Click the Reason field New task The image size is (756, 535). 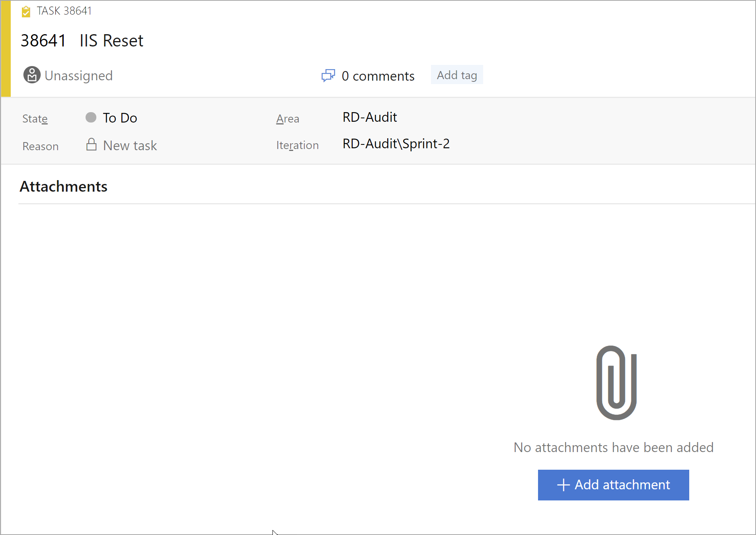point(130,146)
